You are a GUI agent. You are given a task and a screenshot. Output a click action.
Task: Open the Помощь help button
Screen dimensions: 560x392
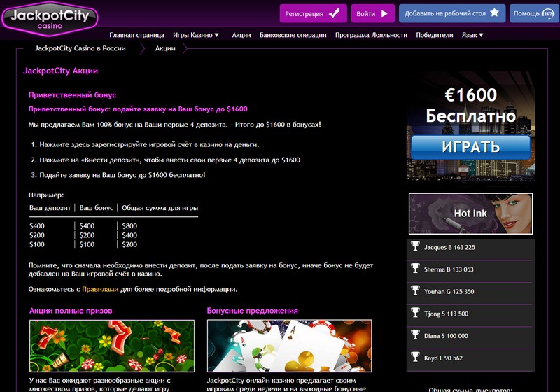534,13
